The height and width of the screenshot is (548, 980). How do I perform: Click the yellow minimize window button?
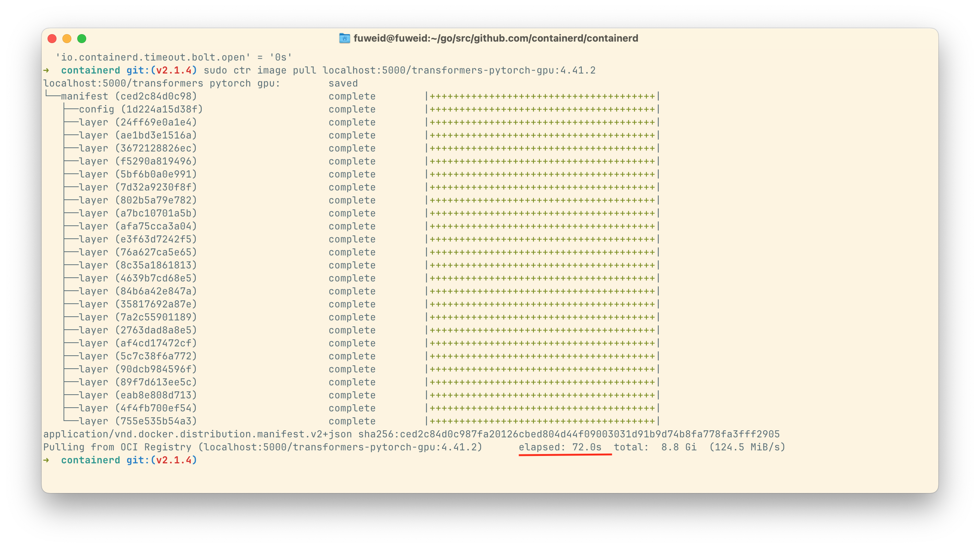(x=67, y=39)
